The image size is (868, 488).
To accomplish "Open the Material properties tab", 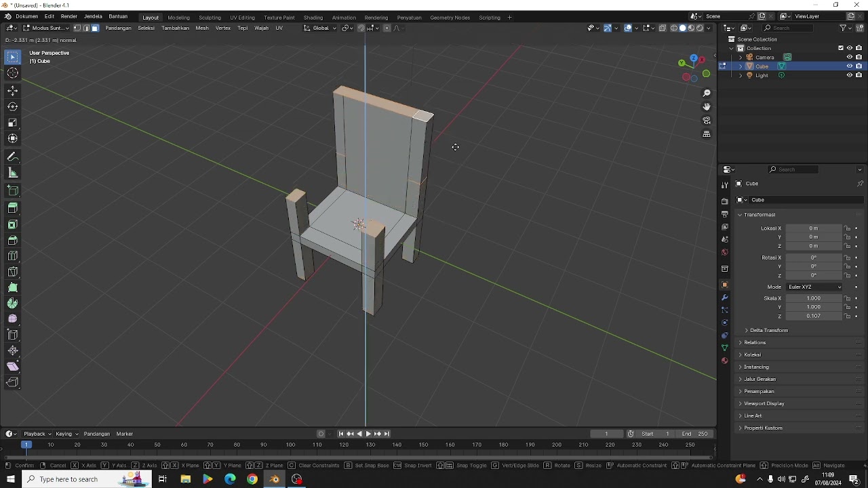I will 725,361.
